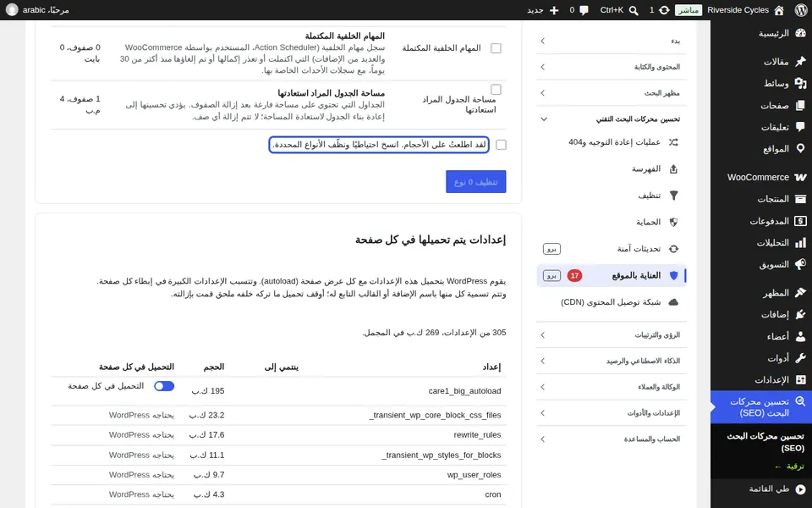Open the SEO submenu item
Screen dimensions: 812x508
click(x=765, y=442)
